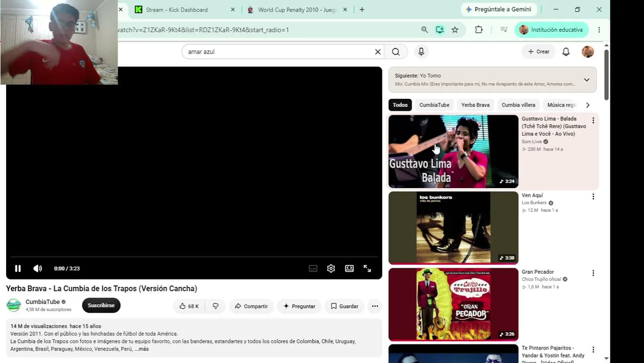Switch to theater mode in player
The width and height of the screenshot is (644, 363).
tap(349, 269)
